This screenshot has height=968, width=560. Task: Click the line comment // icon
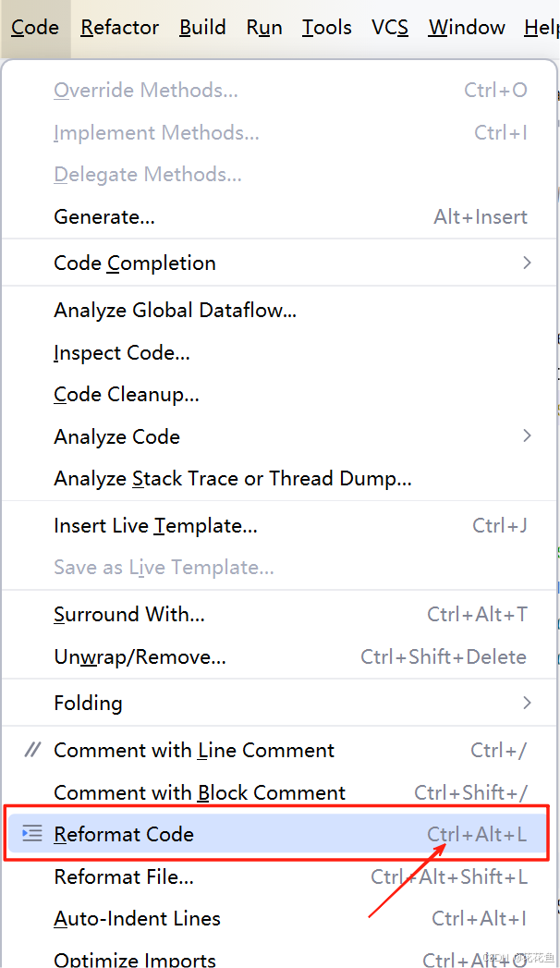tap(32, 750)
